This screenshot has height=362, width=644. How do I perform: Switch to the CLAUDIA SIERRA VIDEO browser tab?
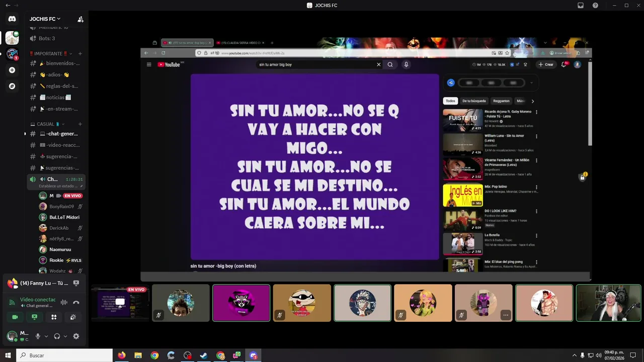click(x=240, y=43)
